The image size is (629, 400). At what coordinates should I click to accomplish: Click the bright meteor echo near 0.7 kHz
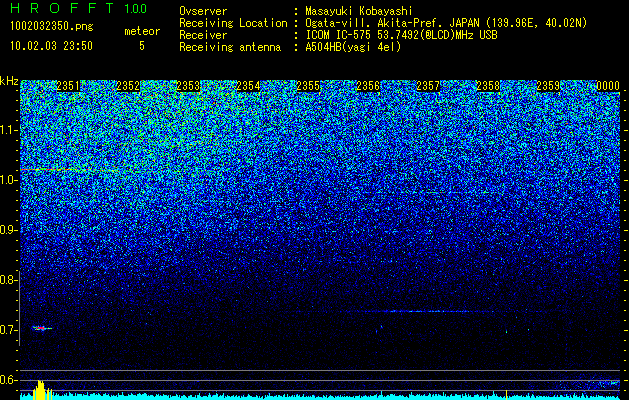42,328
